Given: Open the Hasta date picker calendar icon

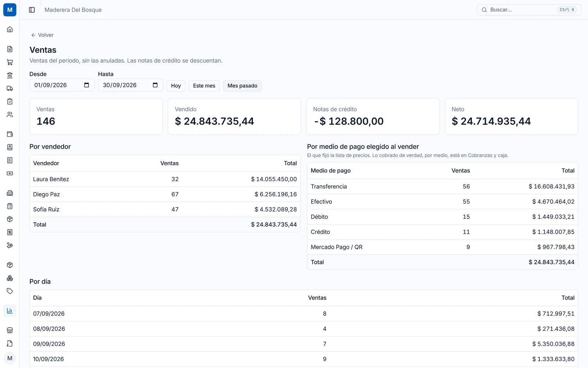Looking at the screenshot, I should pos(155,85).
